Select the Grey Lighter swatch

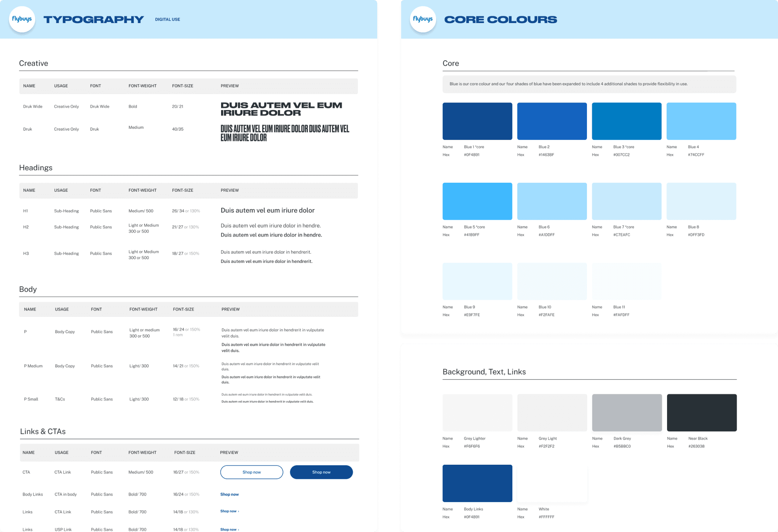click(x=477, y=413)
